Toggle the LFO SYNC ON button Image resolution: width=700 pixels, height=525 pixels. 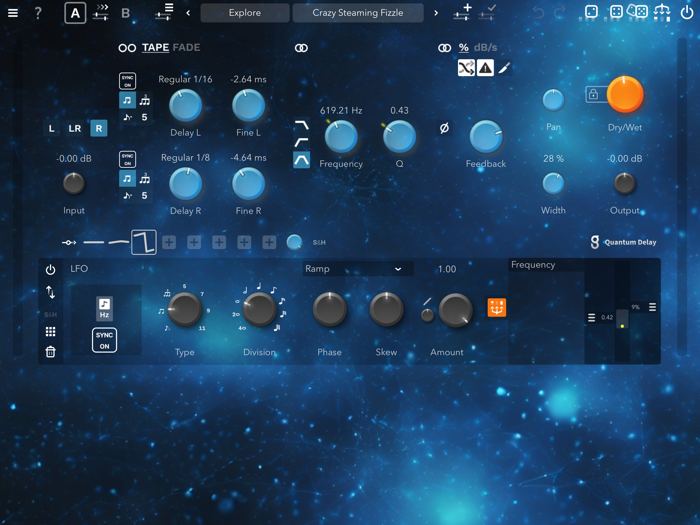point(104,340)
